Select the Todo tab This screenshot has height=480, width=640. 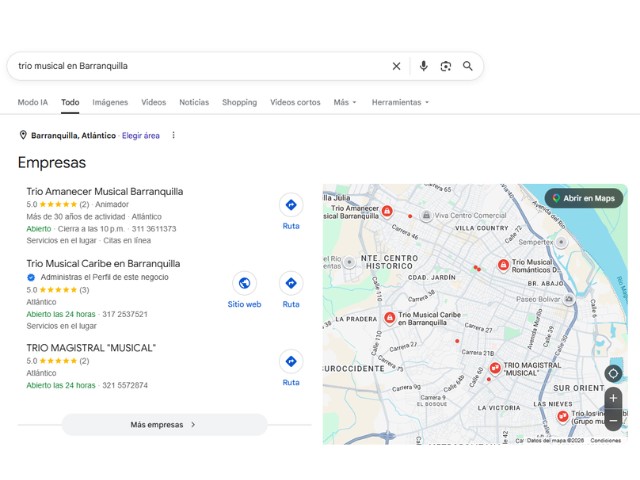70,102
